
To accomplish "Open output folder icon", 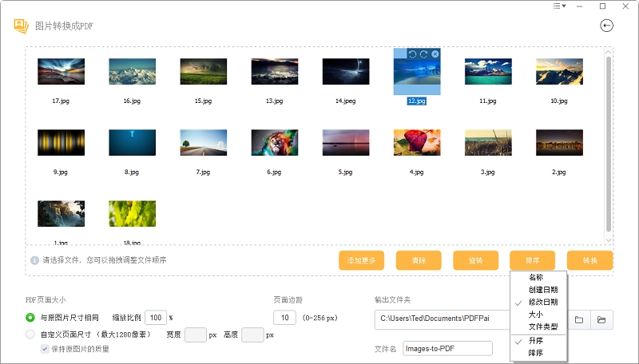I will coord(601,320).
